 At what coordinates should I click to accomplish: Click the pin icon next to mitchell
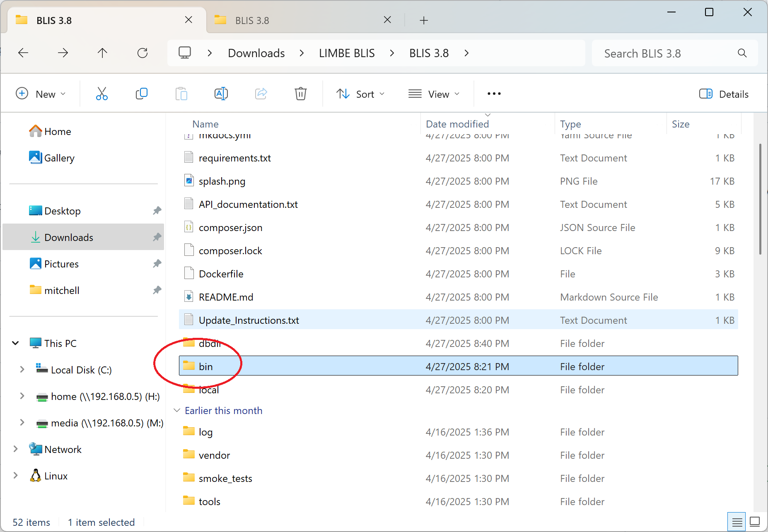pyautogui.click(x=157, y=290)
